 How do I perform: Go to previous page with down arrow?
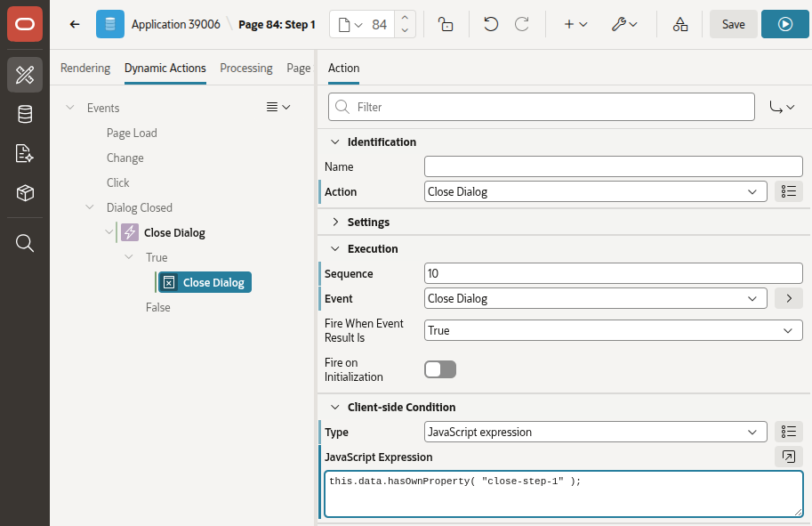coord(405,30)
